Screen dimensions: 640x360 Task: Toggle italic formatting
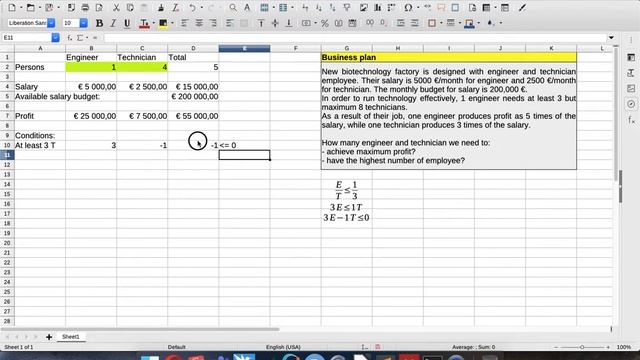tap(113, 23)
